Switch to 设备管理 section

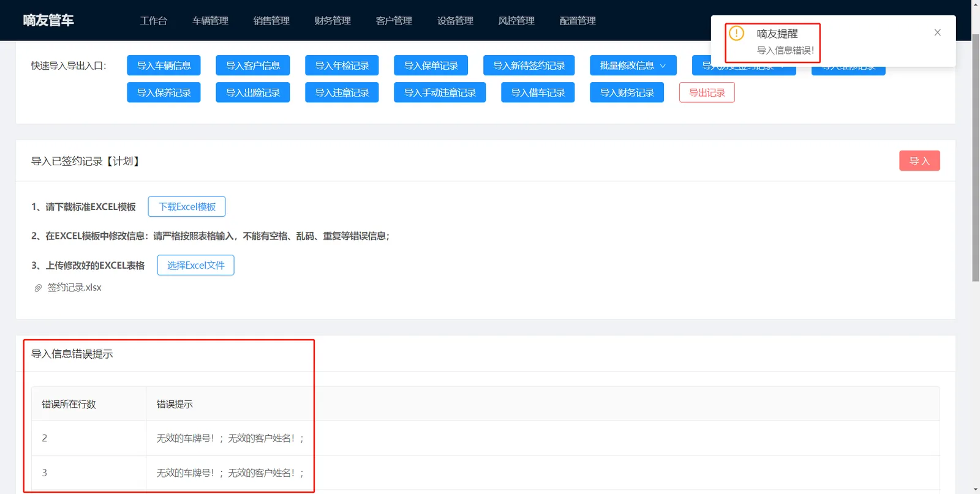455,21
